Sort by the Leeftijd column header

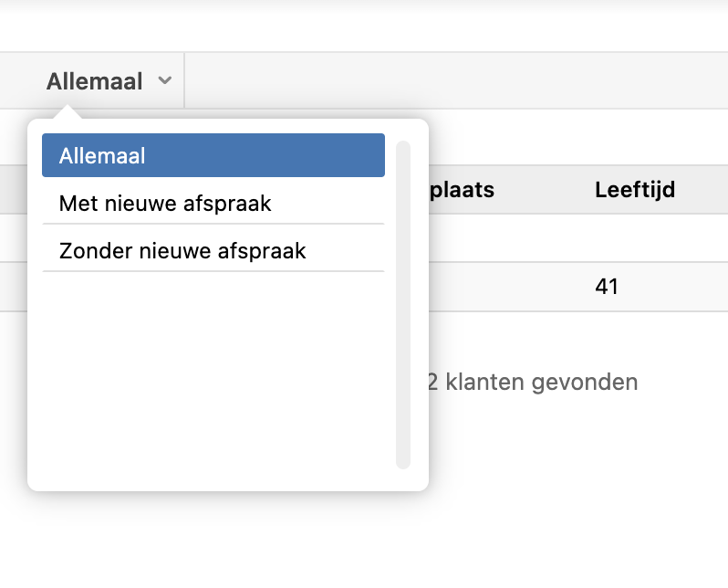tap(634, 190)
